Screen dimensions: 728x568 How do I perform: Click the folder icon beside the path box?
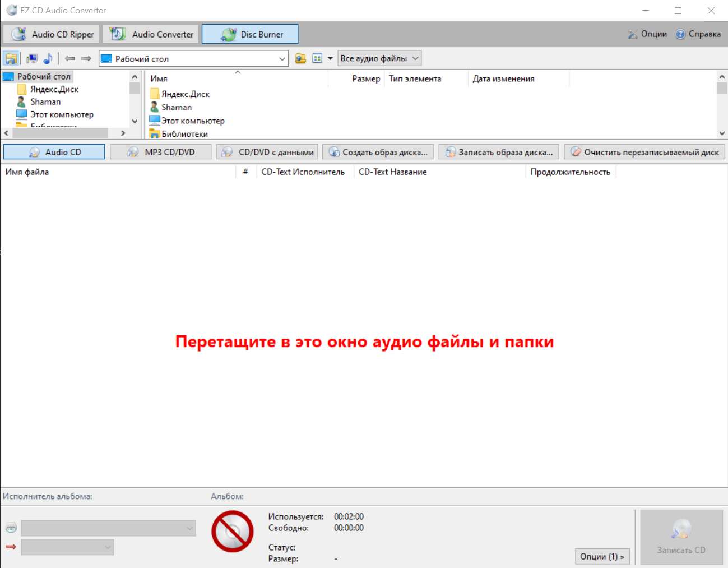coord(301,58)
